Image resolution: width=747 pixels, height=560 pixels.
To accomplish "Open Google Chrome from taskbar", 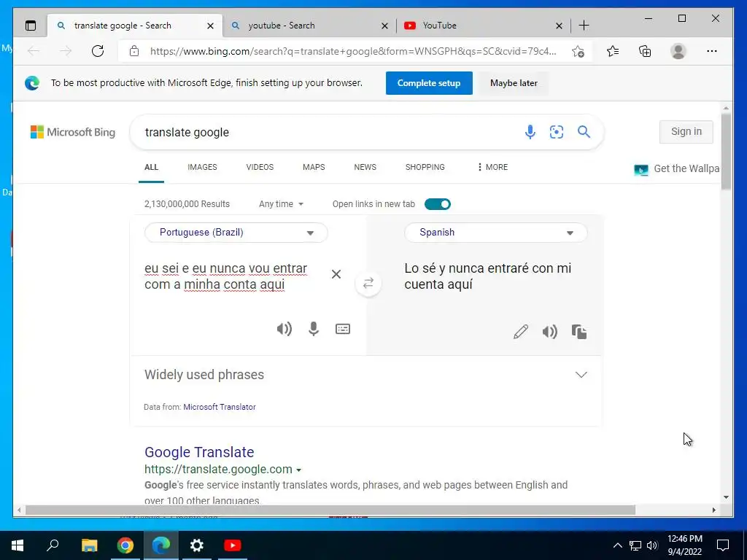I will click(125, 545).
